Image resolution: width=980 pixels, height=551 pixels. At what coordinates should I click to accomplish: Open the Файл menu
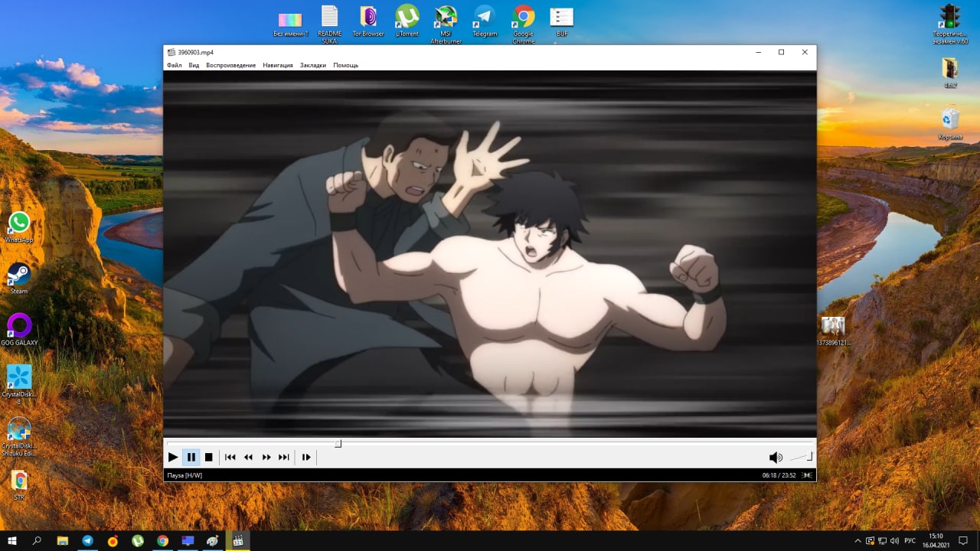pyautogui.click(x=175, y=65)
